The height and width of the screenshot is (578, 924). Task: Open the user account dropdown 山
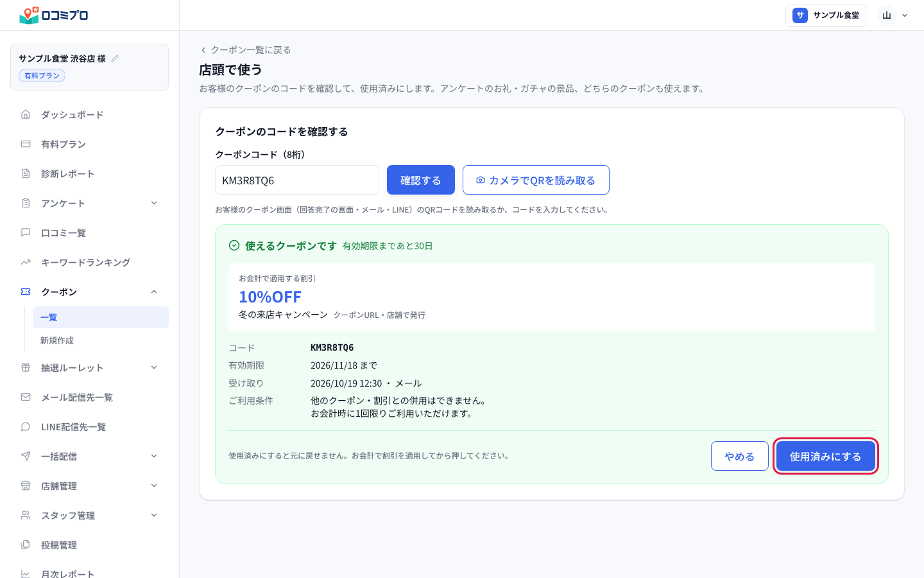point(894,15)
